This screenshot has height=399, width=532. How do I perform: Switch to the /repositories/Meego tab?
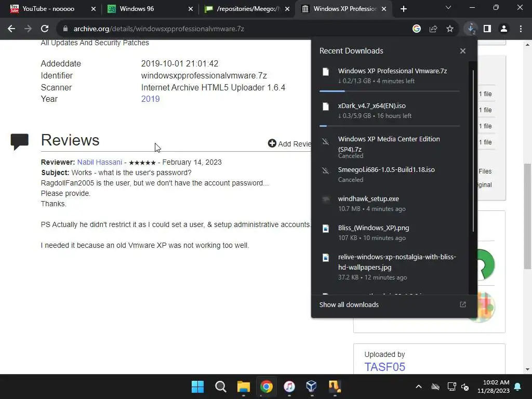[x=248, y=9]
